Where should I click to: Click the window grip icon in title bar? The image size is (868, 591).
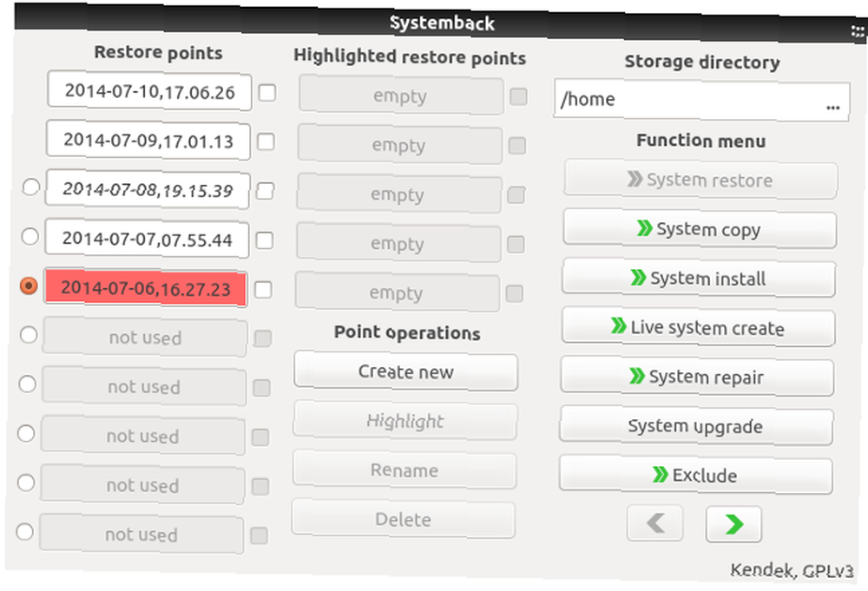coord(858,31)
